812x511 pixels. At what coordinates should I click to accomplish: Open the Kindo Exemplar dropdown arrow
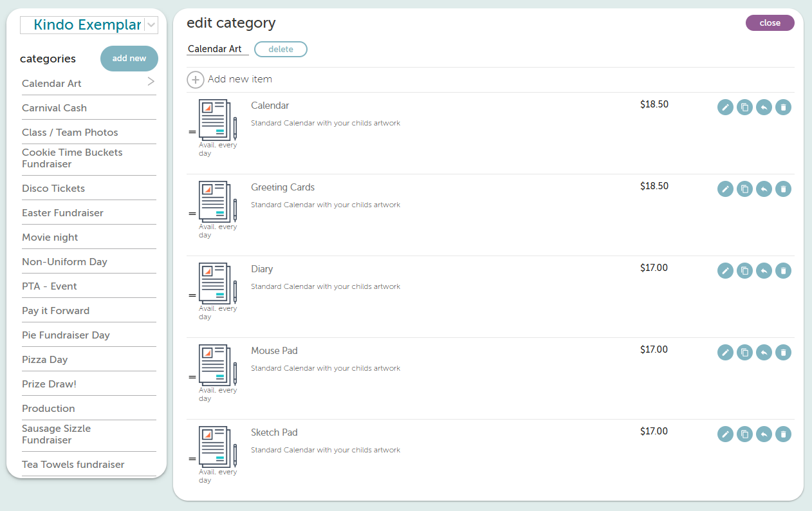coord(151,25)
